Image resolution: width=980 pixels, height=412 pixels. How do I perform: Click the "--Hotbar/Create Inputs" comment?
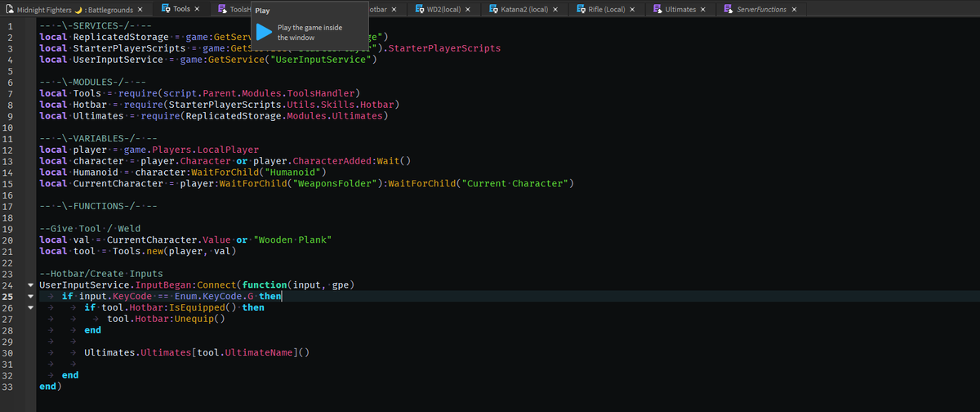[x=101, y=274]
